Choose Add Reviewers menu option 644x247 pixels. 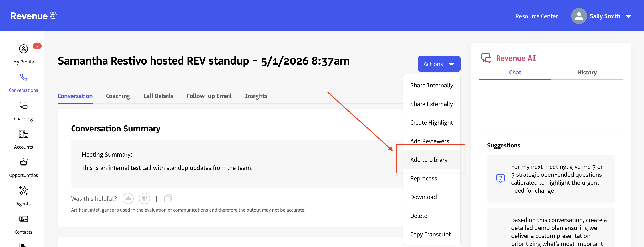tap(431, 141)
